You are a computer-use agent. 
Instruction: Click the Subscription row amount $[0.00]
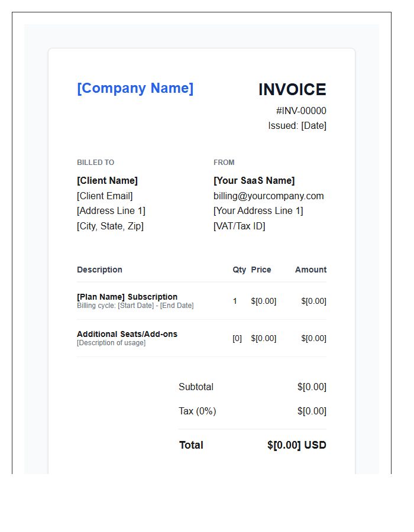click(313, 301)
